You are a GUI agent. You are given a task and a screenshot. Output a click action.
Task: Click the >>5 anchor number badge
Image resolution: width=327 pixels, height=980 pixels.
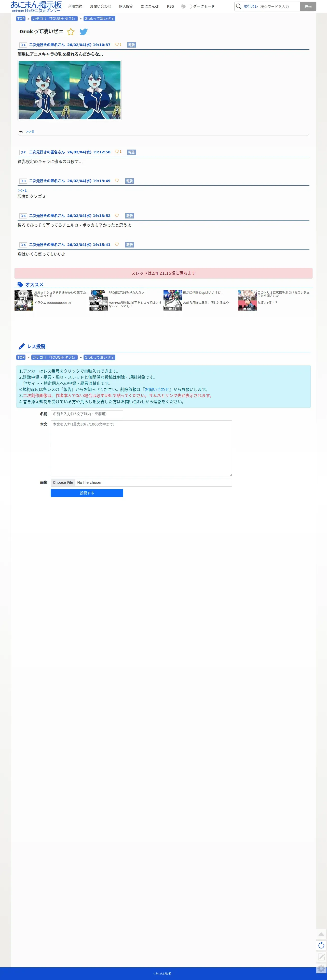click(x=23, y=245)
